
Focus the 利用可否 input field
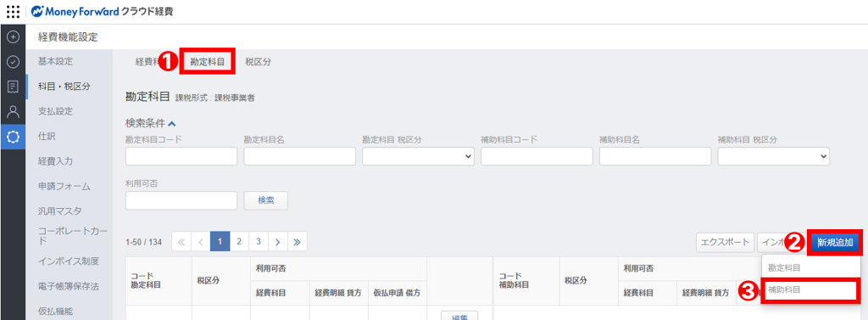(x=181, y=201)
